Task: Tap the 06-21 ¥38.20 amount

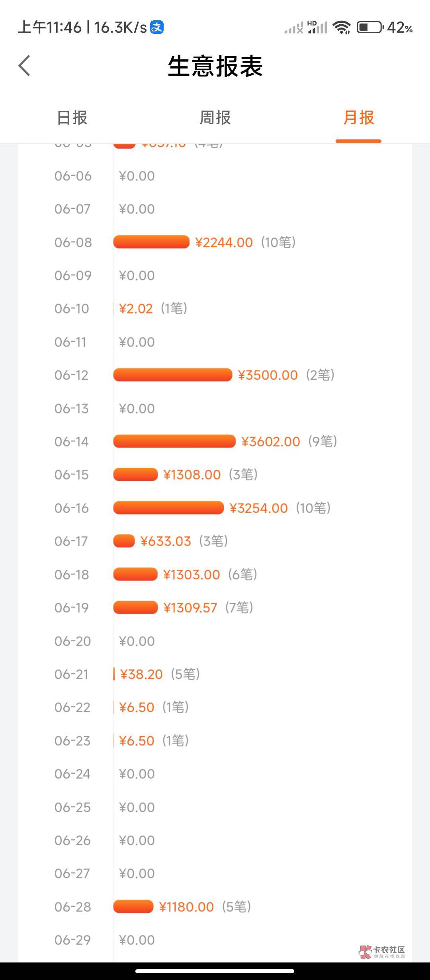Action: [141, 674]
